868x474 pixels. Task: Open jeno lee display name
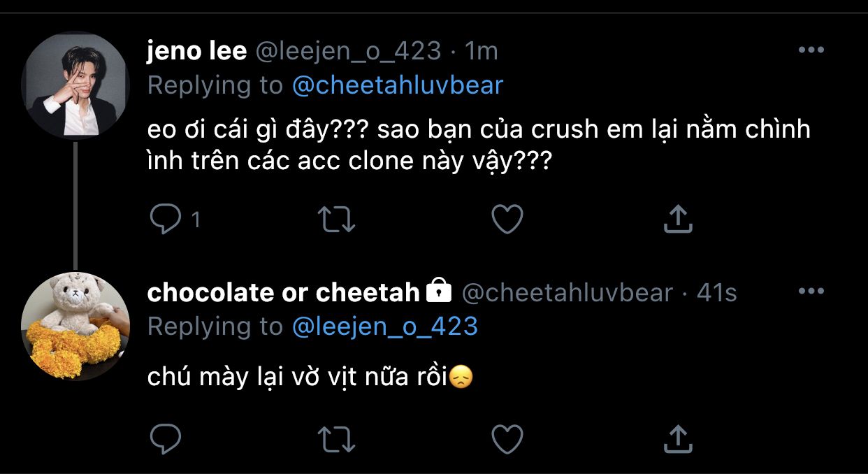pyautogui.click(x=196, y=50)
